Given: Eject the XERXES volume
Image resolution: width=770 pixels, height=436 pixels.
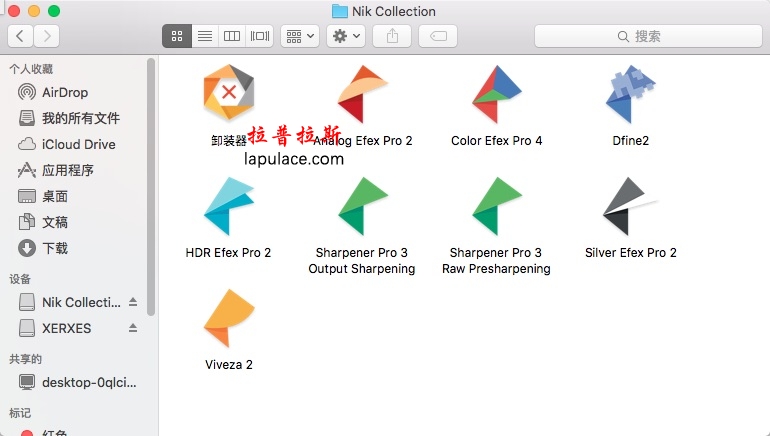Looking at the screenshot, I should click(133, 328).
